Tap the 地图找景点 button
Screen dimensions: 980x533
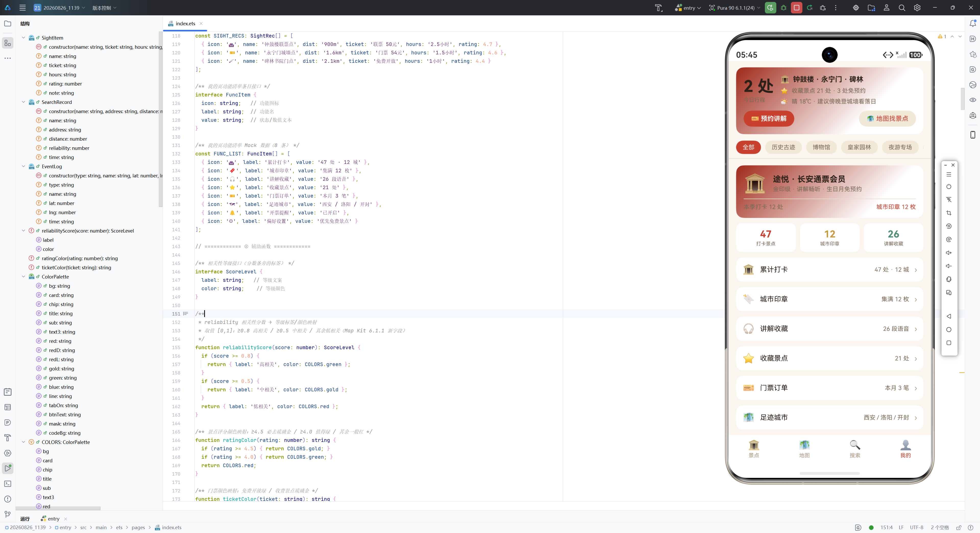[x=887, y=119]
